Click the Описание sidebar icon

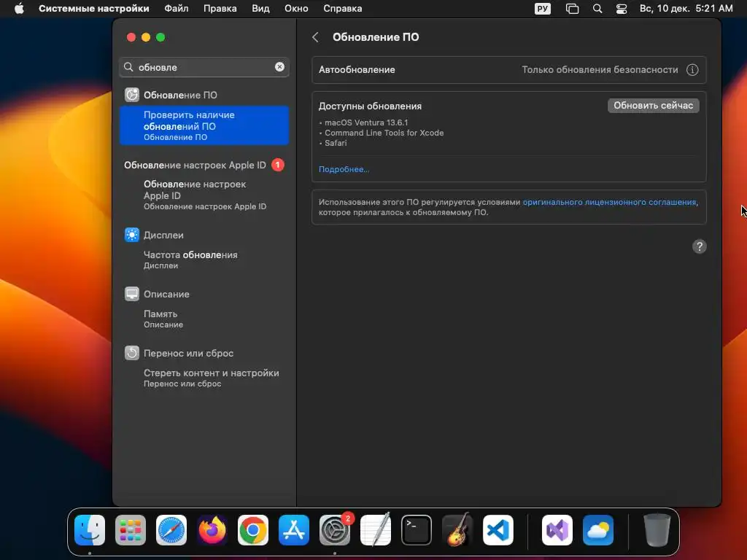132,294
